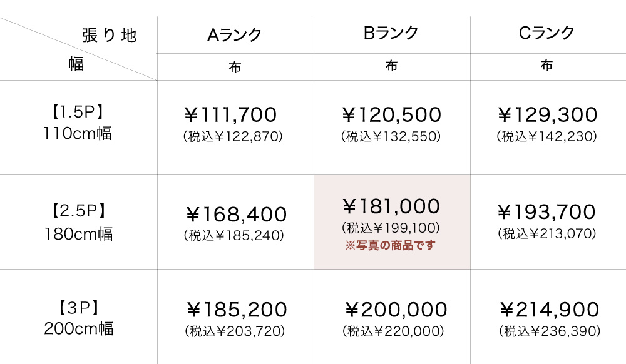
Task: Select the ¥185,200 price cell
Action: tap(237, 310)
